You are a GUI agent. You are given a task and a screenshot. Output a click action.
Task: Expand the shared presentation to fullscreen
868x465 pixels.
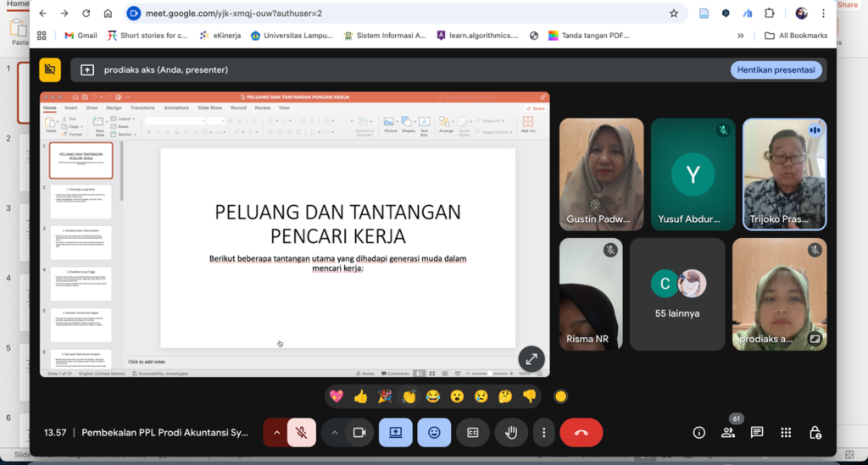click(x=531, y=359)
